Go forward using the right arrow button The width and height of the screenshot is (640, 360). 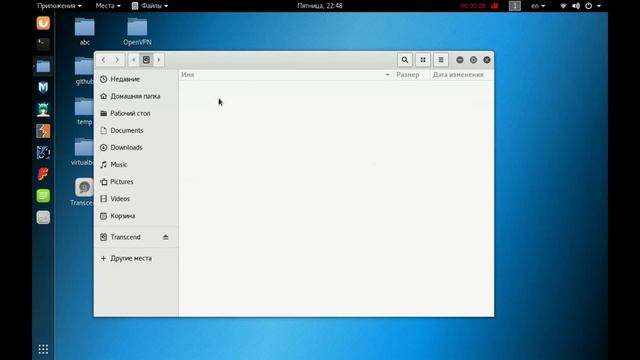pyautogui.click(x=117, y=60)
